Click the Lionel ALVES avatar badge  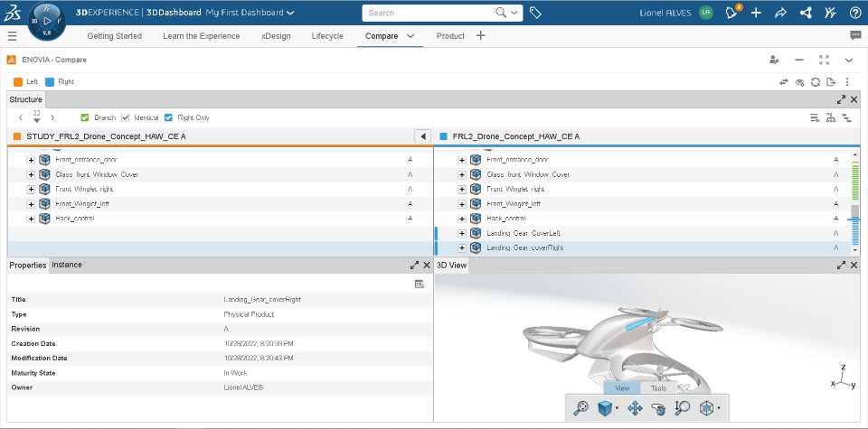pos(706,13)
